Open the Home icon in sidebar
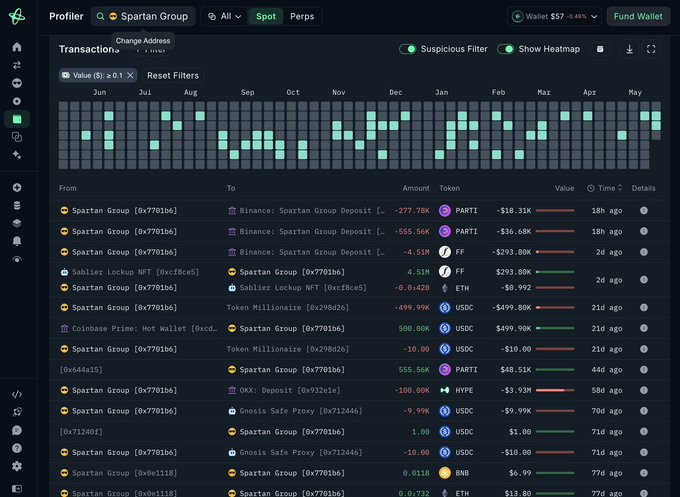 (x=17, y=47)
